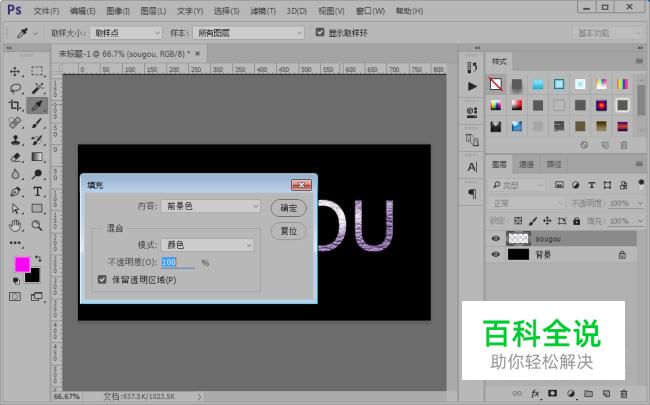Select the Gradient tool

(x=37, y=157)
